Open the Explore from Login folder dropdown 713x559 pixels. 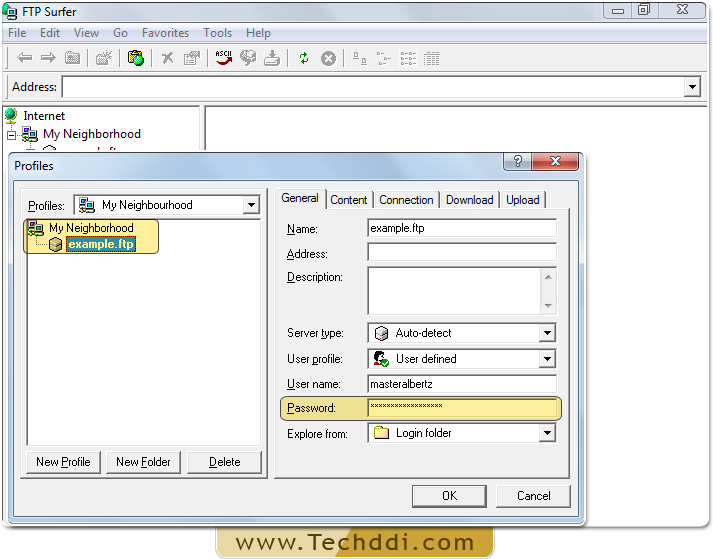pos(547,433)
